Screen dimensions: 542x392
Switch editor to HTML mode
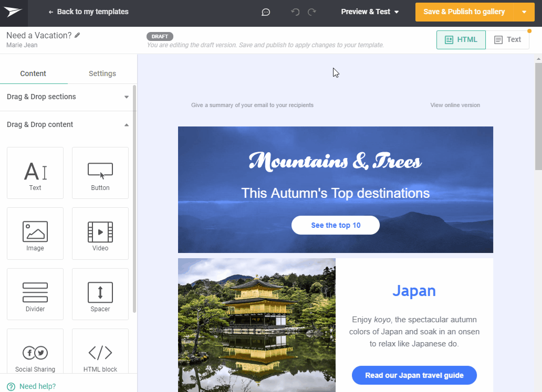point(461,40)
